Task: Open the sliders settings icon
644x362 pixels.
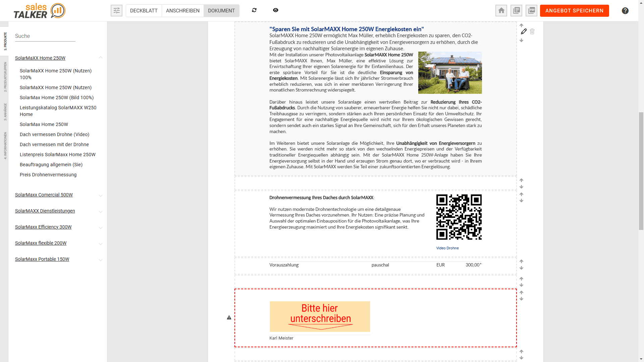Action: [x=116, y=11]
